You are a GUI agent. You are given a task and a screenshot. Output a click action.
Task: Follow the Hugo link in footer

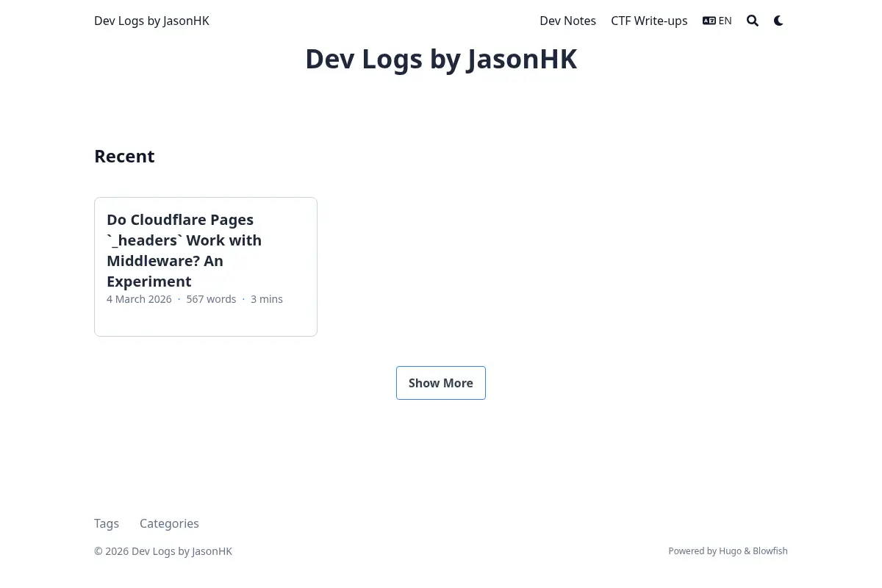pos(730,551)
